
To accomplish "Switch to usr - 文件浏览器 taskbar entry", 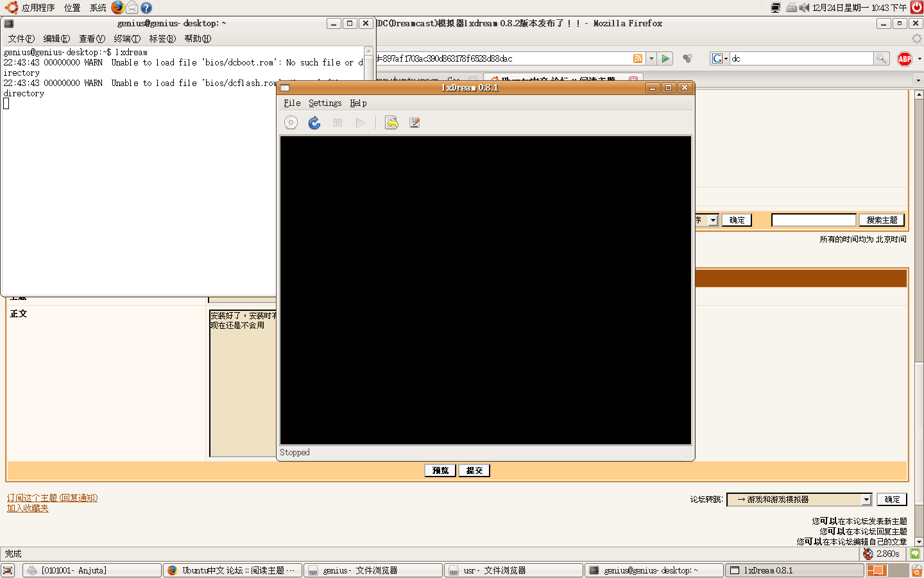I will point(514,570).
